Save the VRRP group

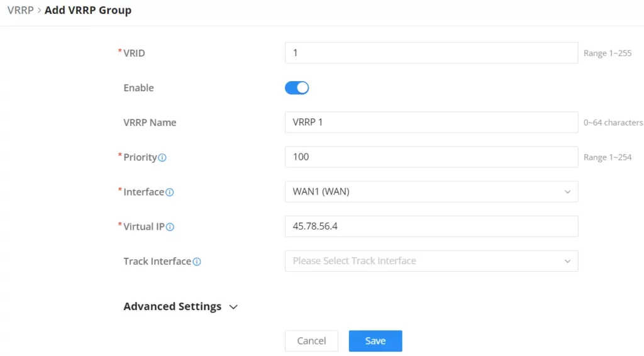click(375, 341)
